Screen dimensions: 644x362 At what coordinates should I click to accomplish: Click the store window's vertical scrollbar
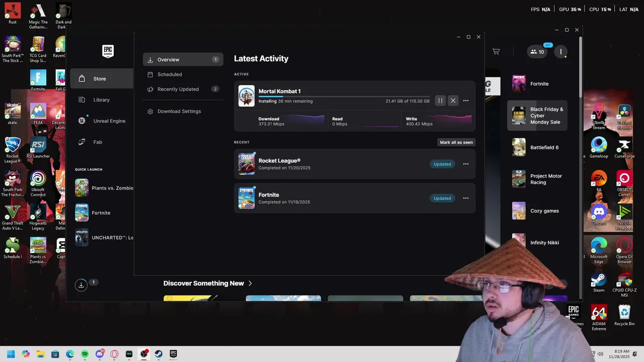tap(580, 67)
